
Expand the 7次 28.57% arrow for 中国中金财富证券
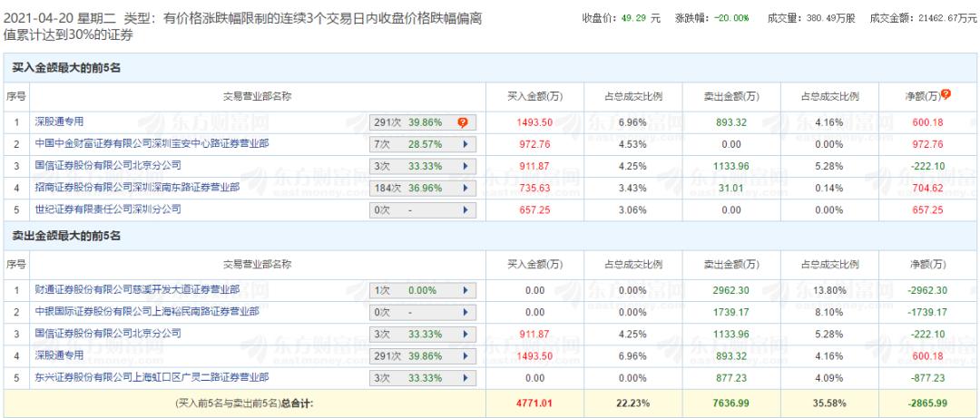[465, 144]
